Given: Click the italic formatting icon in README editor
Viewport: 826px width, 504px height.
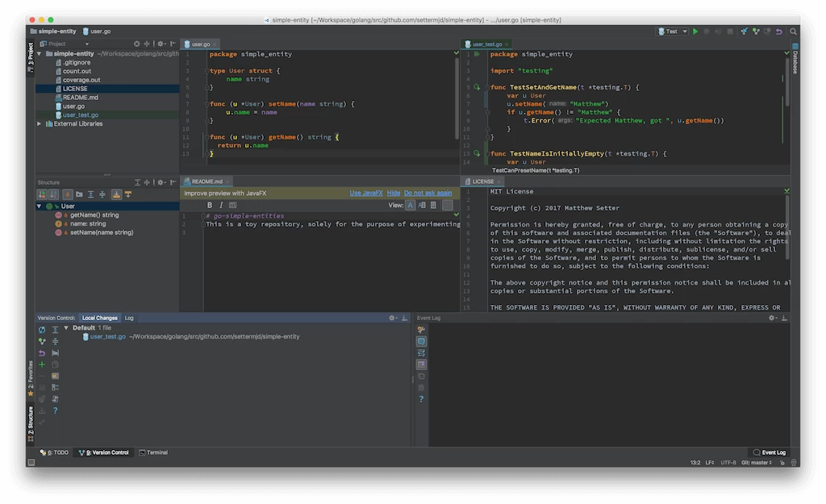Looking at the screenshot, I should tap(221, 206).
